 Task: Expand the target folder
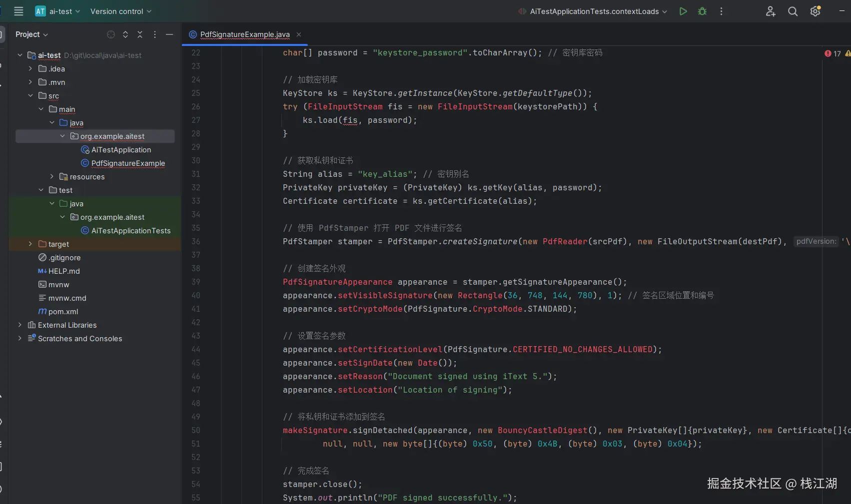pos(30,244)
